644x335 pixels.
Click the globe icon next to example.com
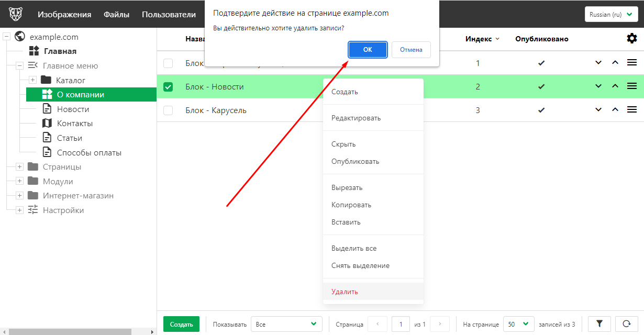[x=20, y=37]
